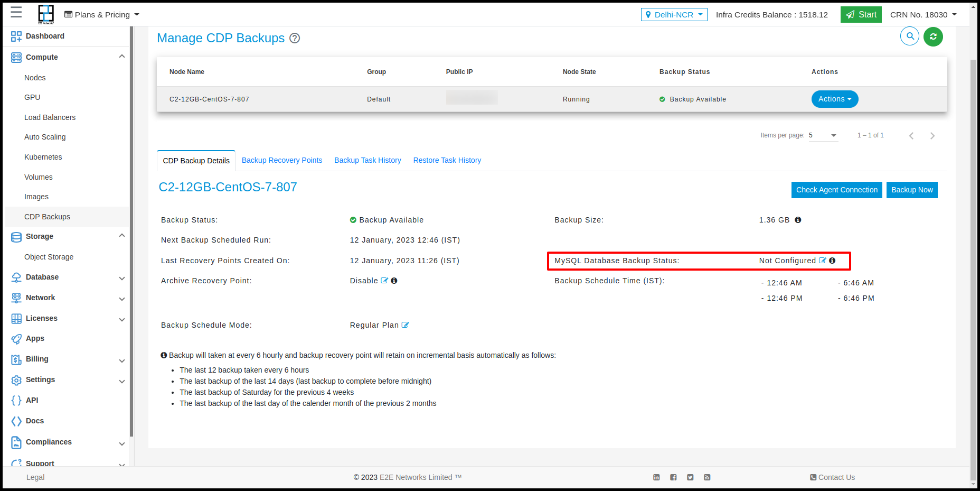Click the E2E Networks logo
The image size is (980, 491).
click(x=46, y=14)
